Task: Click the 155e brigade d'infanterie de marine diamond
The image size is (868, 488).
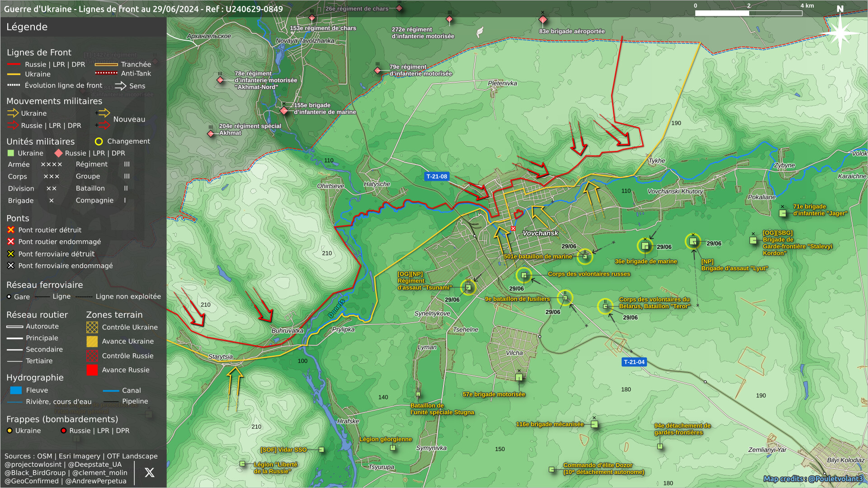Action: click(x=284, y=111)
